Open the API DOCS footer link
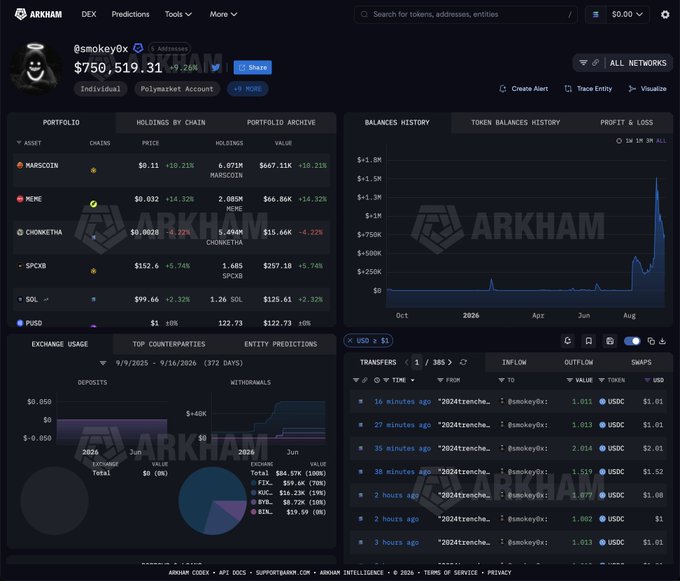Image resolution: width=680 pixels, height=581 pixels. (x=232, y=573)
